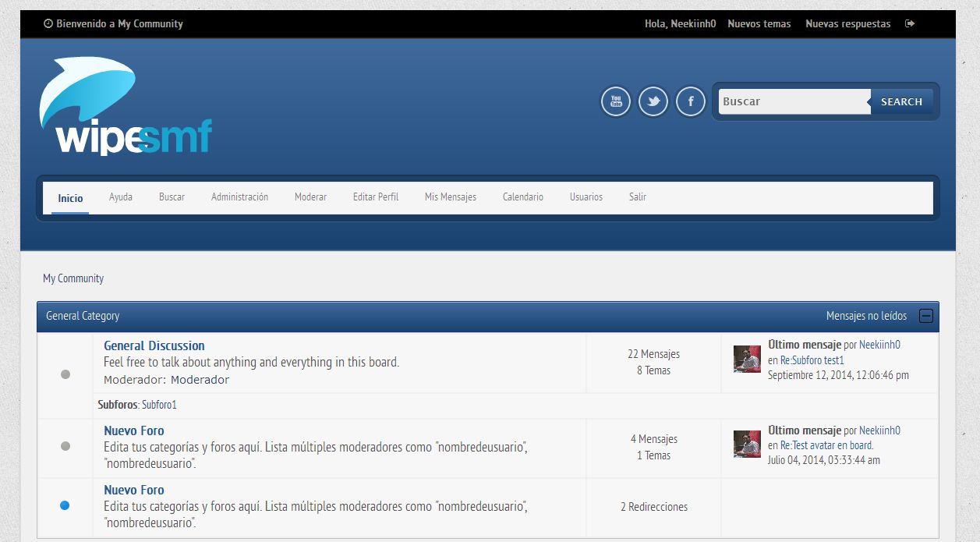Screen dimensions: 980x542
Task: Open the Moderar menu
Action: (310, 197)
